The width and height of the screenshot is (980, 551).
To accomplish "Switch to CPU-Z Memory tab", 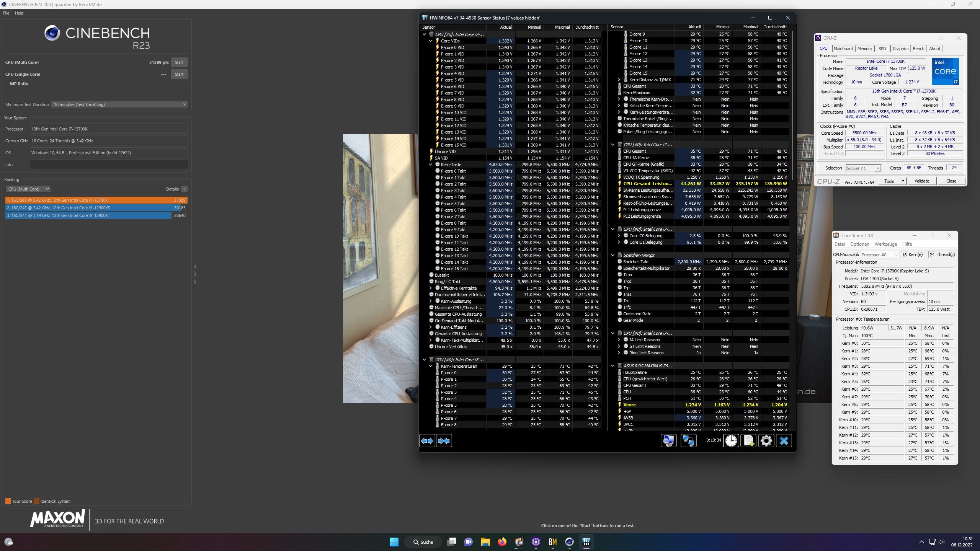I will tap(865, 49).
